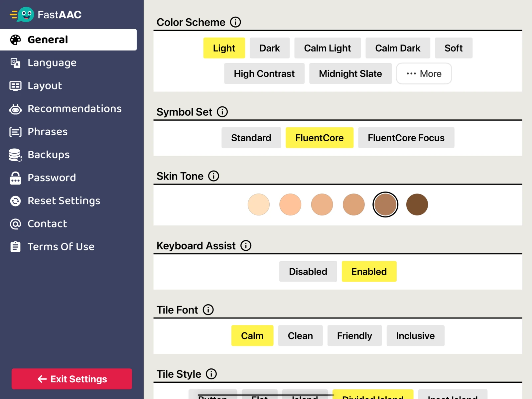Image resolution: width=532 pixels, height=399 pixels.
Task: Select the Midnight Slate scheme button
Action: [350, 73]
